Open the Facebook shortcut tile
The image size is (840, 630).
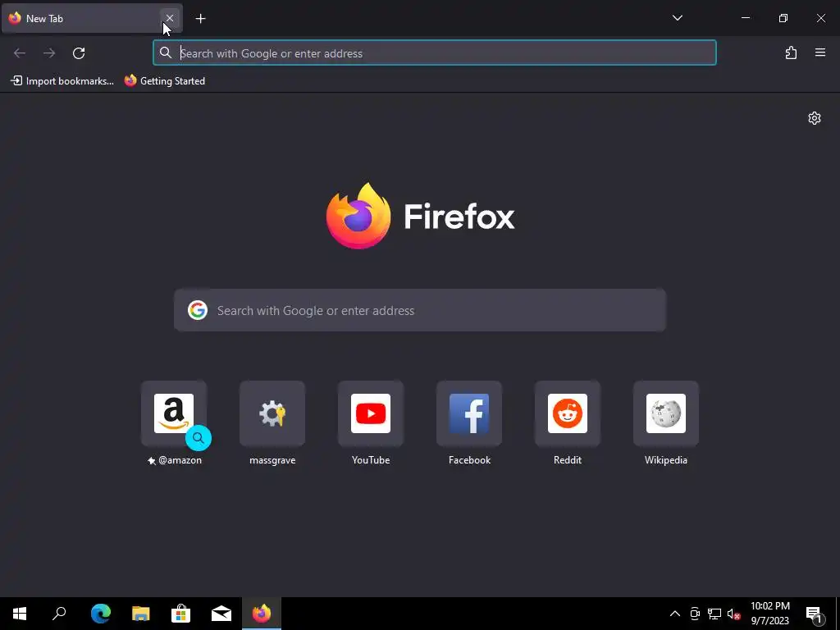point(469,413)
